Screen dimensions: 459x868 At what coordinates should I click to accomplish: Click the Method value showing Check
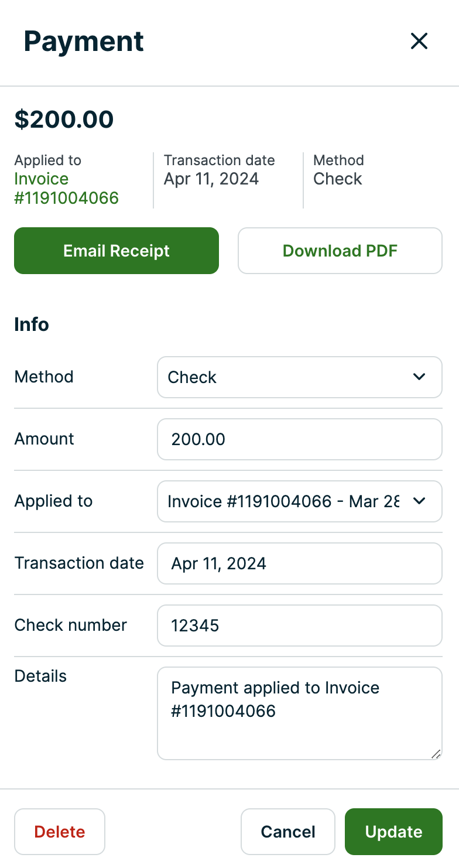[x=337, y=179]
